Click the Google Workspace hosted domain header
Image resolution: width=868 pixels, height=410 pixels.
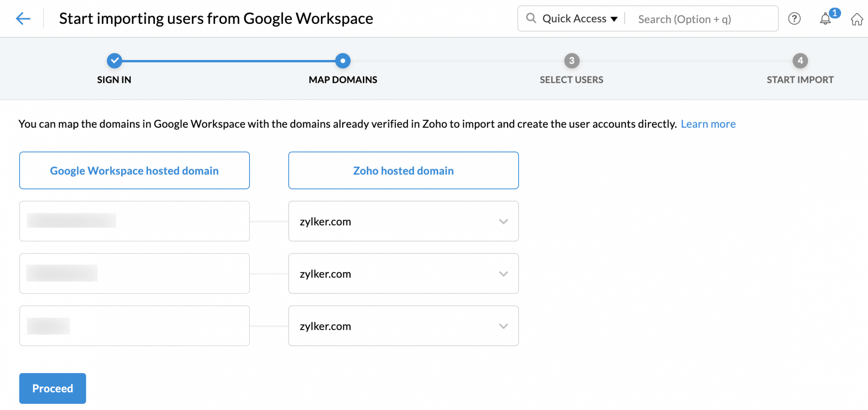[135, 171]
